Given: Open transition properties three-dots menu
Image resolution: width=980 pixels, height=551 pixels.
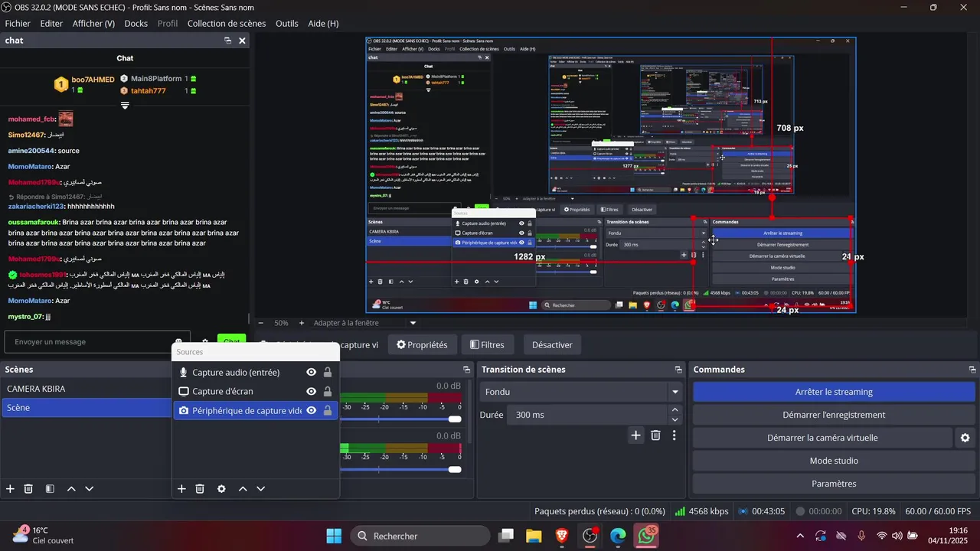Looking at the screenshot, I should click(674, 435).
